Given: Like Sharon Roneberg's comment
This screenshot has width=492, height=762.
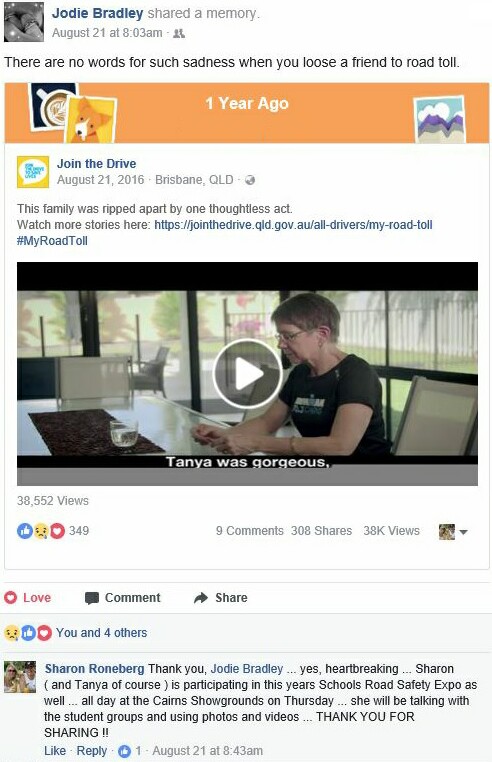Looking at the screenshot, I should [x=55, y=750].
